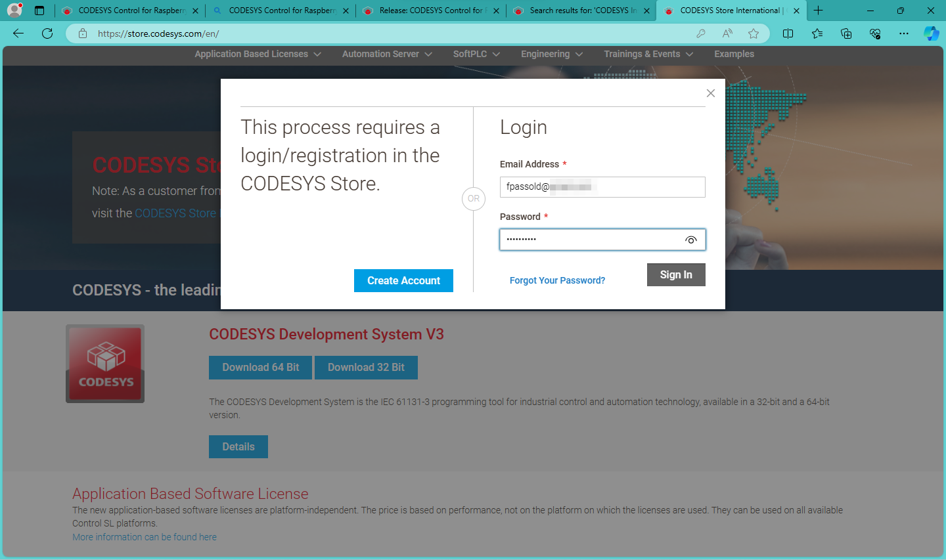
Task: Expand Application Based Licenses menu
Action: pos(258,54)
